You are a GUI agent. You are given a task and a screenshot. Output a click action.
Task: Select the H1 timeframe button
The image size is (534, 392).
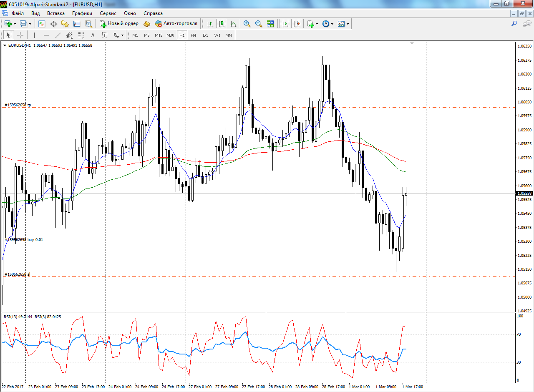click(182, 35)
